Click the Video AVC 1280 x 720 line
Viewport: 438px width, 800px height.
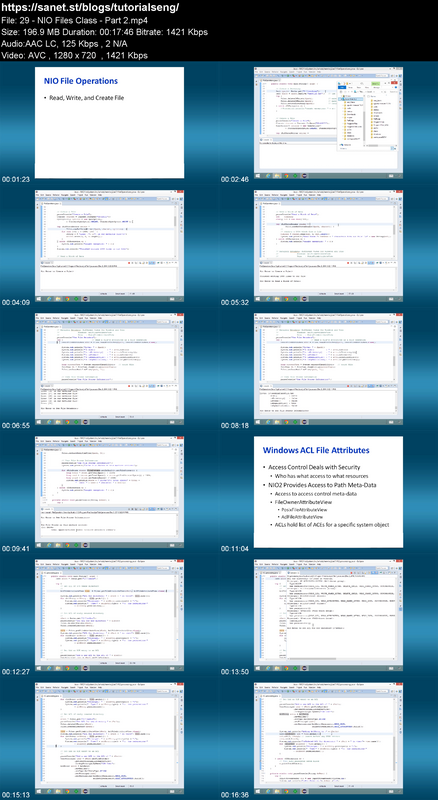click(x=75, y=55)
